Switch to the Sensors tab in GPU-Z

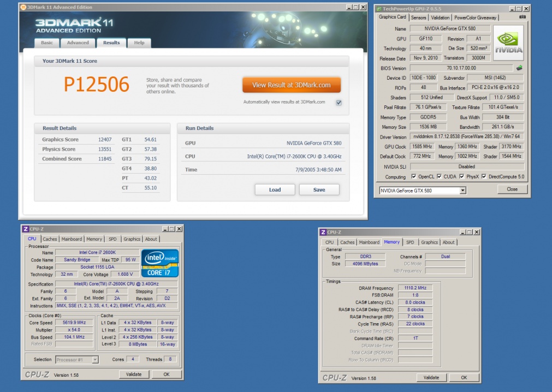[419, 17]
